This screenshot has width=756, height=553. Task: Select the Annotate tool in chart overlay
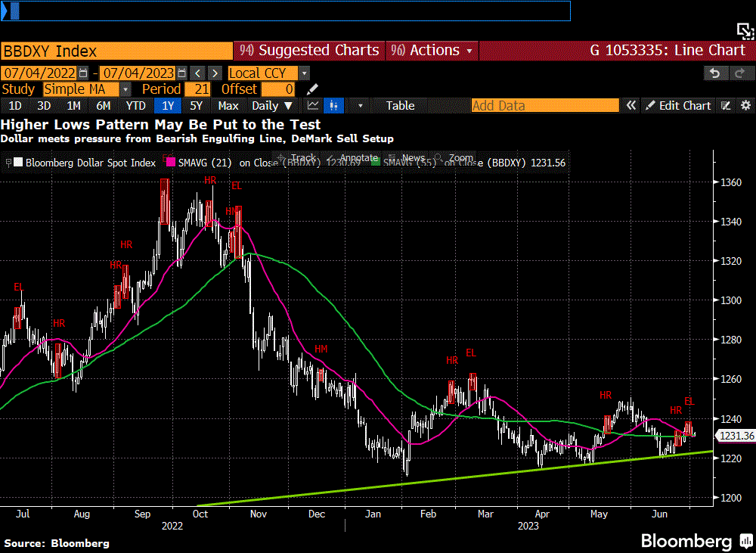pyautogui.click(x=353, y=158)
